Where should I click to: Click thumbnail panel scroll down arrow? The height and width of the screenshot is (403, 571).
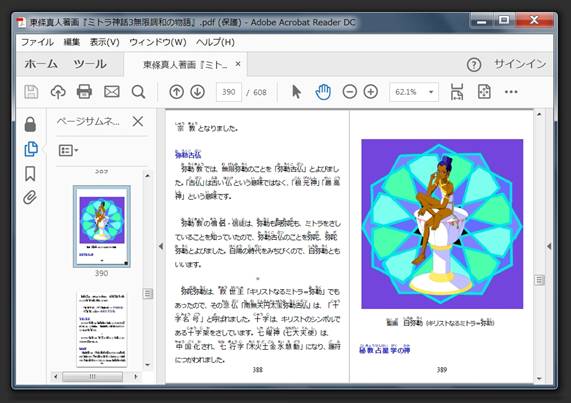(x=147, y=364)
